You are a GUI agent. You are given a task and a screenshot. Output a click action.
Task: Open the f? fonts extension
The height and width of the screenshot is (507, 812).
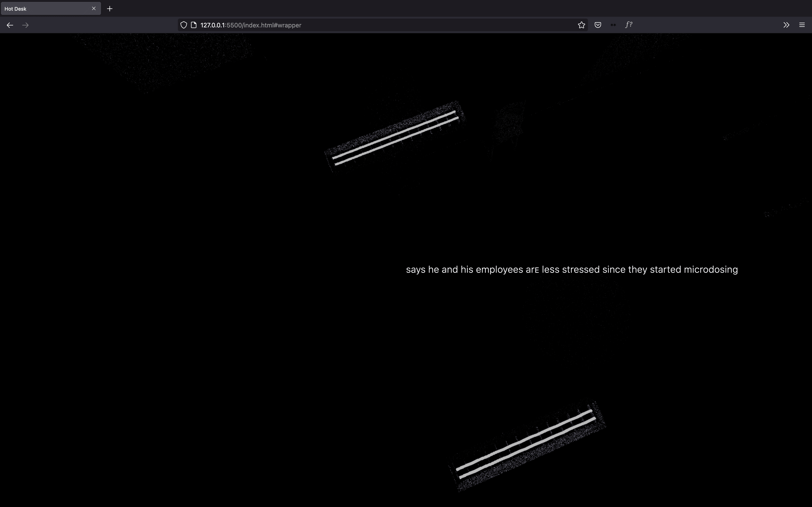tap(629, 25)
